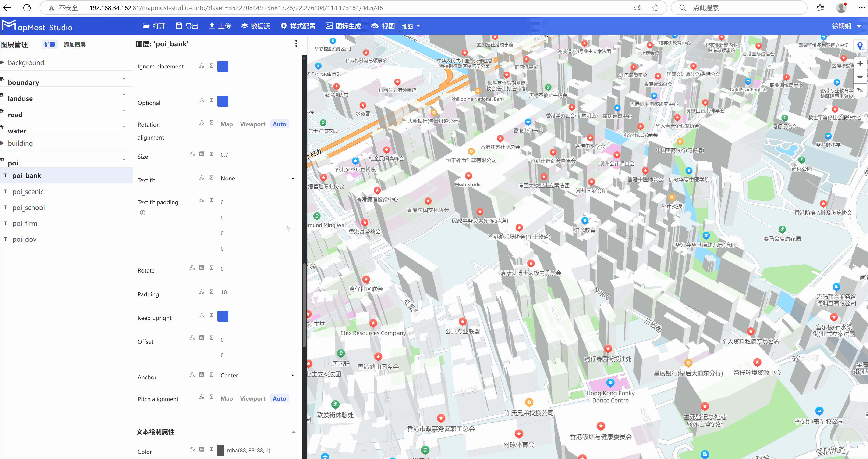Refresh the browser page
Viewport: 868px width, 459px height.
point(27,8)
